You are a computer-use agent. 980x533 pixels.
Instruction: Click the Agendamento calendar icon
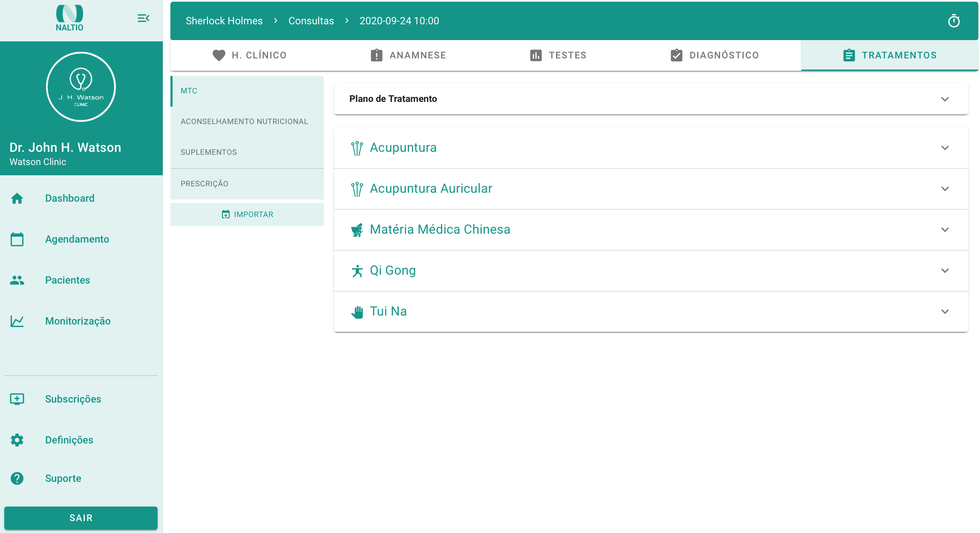tap(17, 239)
